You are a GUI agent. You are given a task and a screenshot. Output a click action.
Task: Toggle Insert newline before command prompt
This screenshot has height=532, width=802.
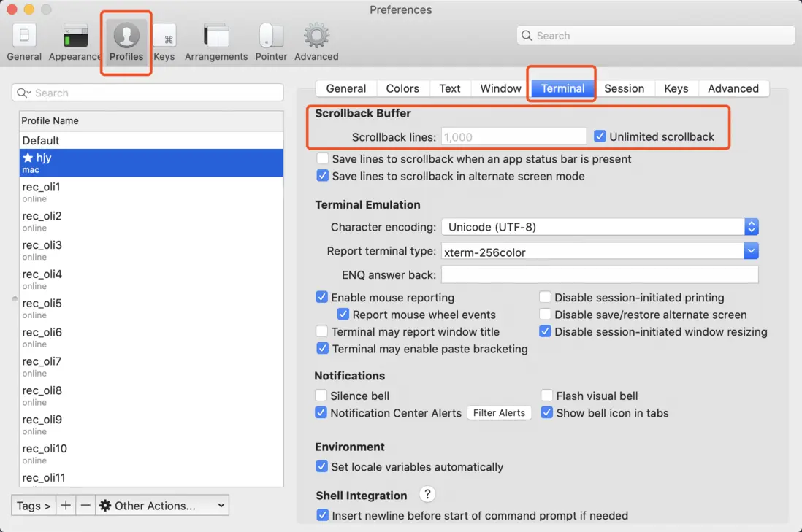pyautogui.click(x=322, y=515)
